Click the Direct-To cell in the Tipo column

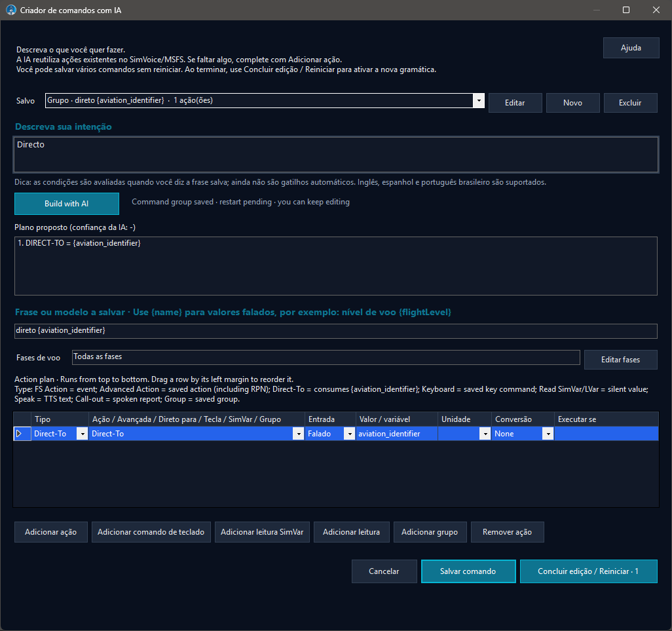tap(54, 434)
